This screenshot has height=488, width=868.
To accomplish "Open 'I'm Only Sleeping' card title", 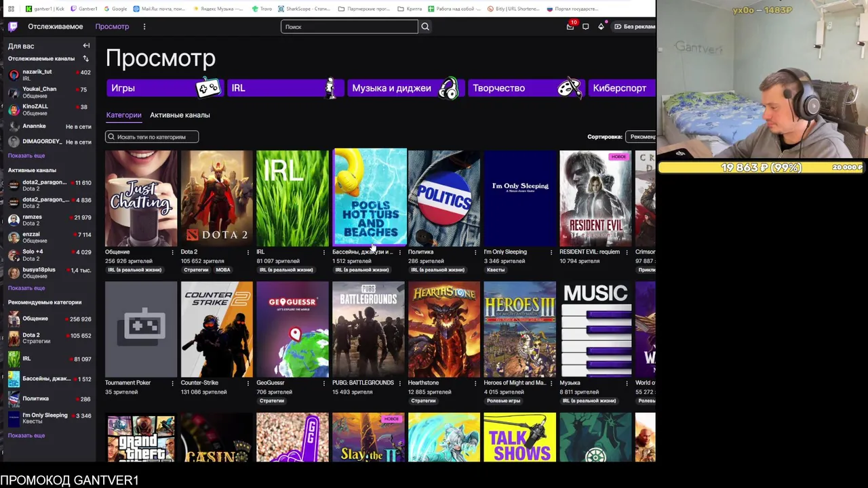I will 505,252.
